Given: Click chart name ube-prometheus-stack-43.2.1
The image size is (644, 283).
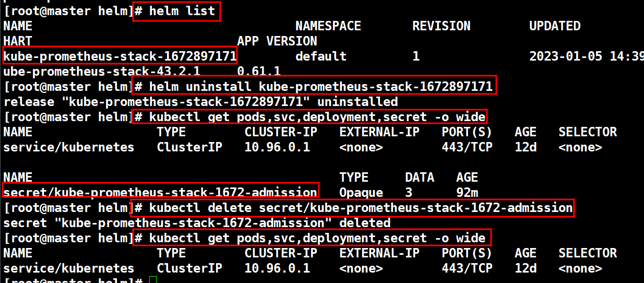Looking at the screenshot, I should (101, 72).
